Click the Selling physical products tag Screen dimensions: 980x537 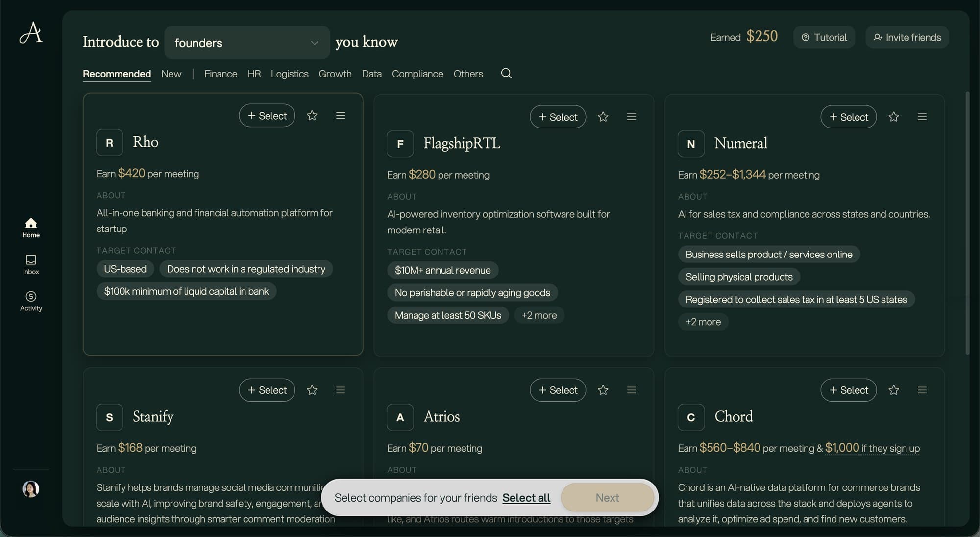(x=739, y=277)
